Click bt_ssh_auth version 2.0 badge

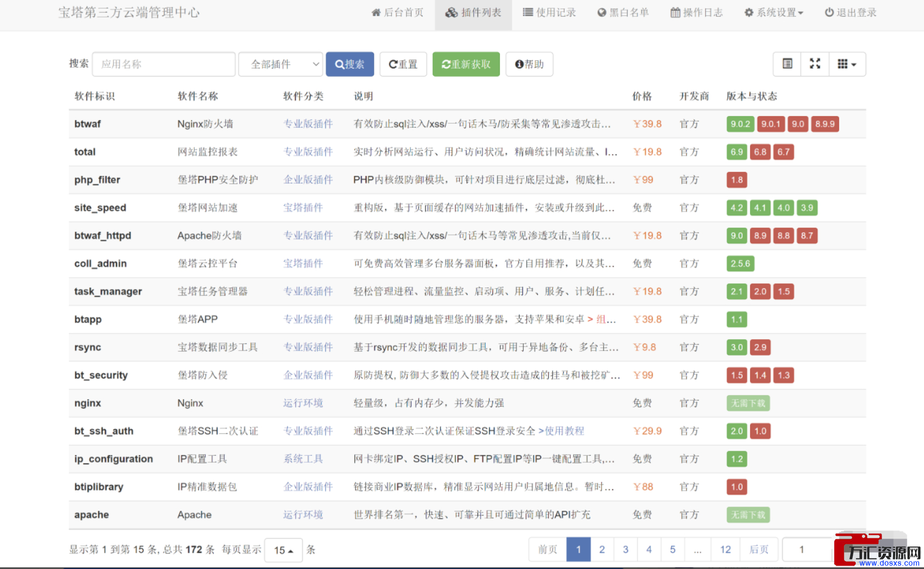(x=736, y=431)
